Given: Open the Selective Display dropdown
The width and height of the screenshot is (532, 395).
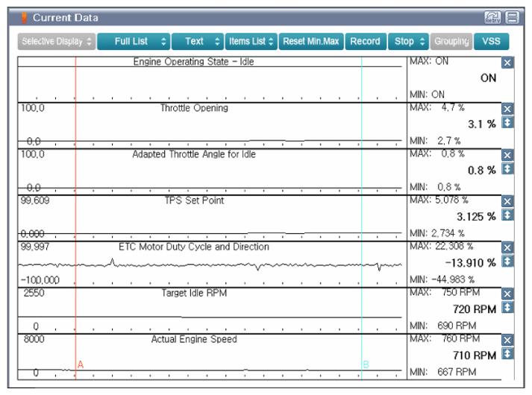Looking at the screenshot, I should click(57, 42).
